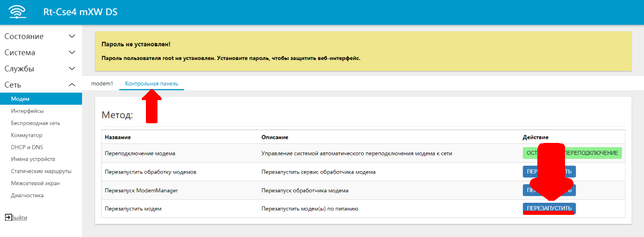Image resolution: width=644 pixels, height=237 pixels.
Task: Open the Диагностика page
Action: tap(27, 195)
